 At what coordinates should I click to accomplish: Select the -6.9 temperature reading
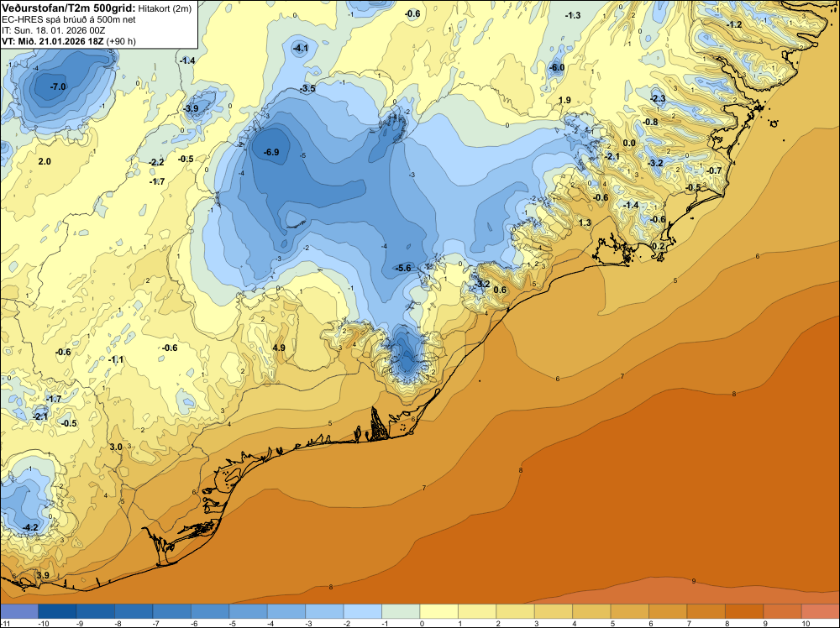tap(271, 152)
